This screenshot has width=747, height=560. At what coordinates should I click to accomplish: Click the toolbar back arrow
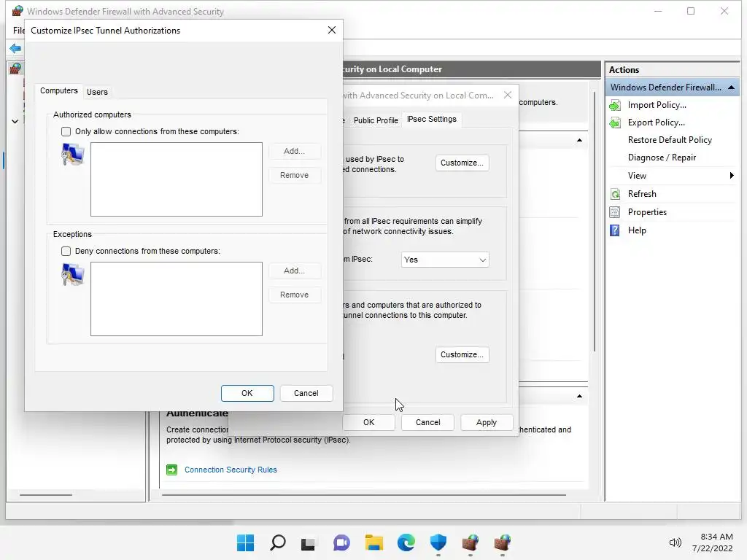(x=15, y=48)
